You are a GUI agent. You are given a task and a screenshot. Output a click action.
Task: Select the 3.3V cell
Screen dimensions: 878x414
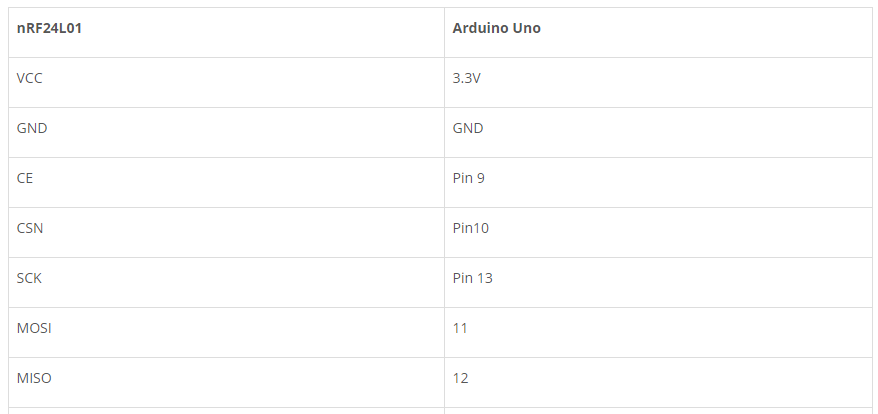(x=658, y=82)
